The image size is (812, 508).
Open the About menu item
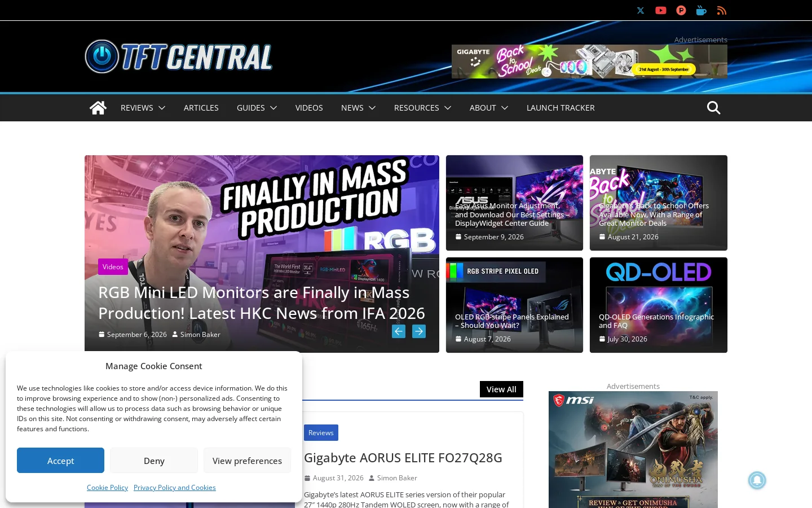click(483, 108)
